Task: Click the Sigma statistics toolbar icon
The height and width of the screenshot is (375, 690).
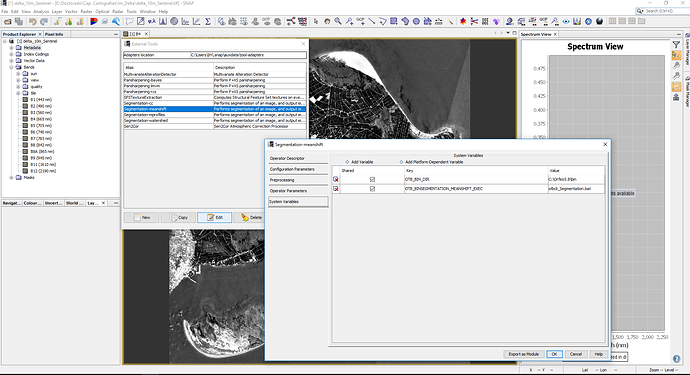Action: click(x=208, y=21)
